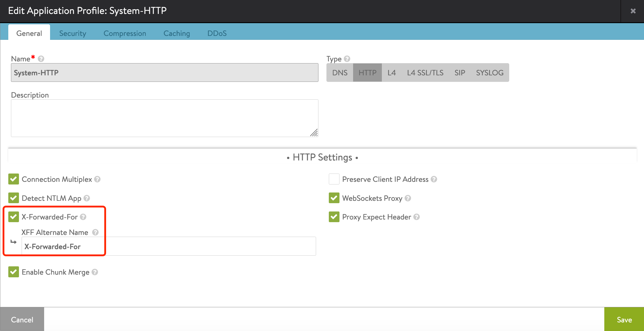Select the HTTP type button
Image resolution: width=644 pixels, height=331 pixels.
coord(366,73)
